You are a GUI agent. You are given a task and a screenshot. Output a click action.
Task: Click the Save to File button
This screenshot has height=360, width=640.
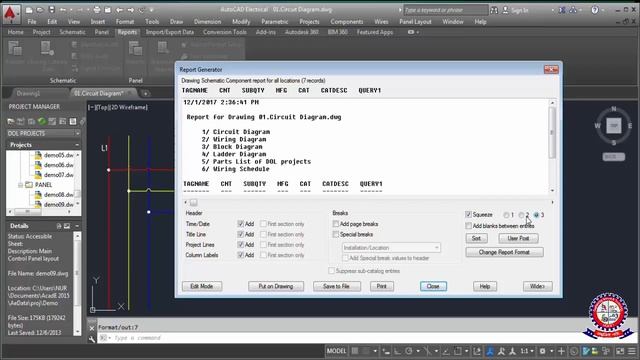point(337,286)
